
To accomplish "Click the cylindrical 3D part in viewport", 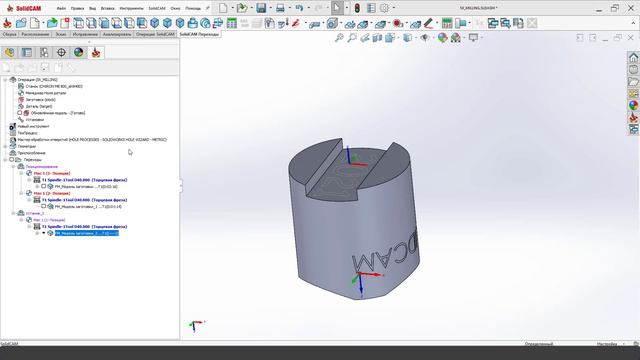I will [x=353, y=220].
